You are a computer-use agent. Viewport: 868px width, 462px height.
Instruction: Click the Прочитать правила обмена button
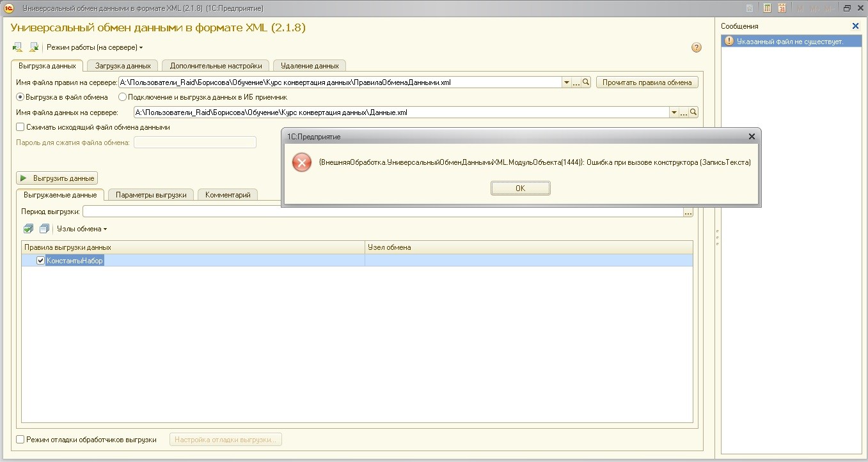pos(647,82)
